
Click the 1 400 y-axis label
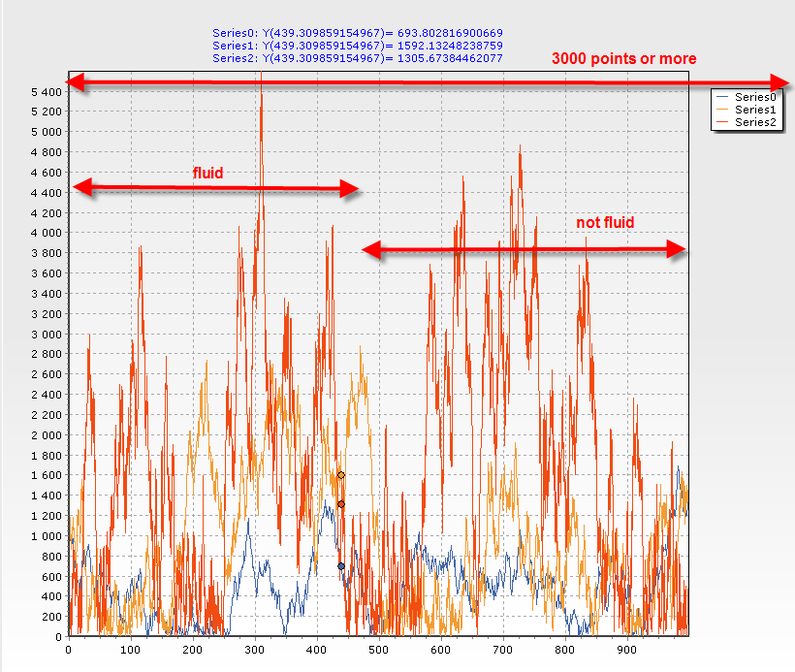pyautogui.click(x=47, y=496)
